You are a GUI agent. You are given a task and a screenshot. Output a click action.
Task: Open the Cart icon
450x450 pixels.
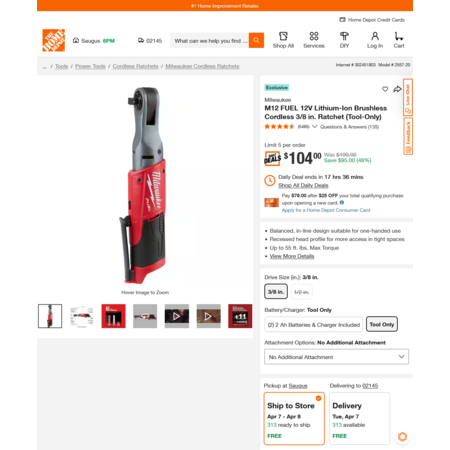(399, 40)
